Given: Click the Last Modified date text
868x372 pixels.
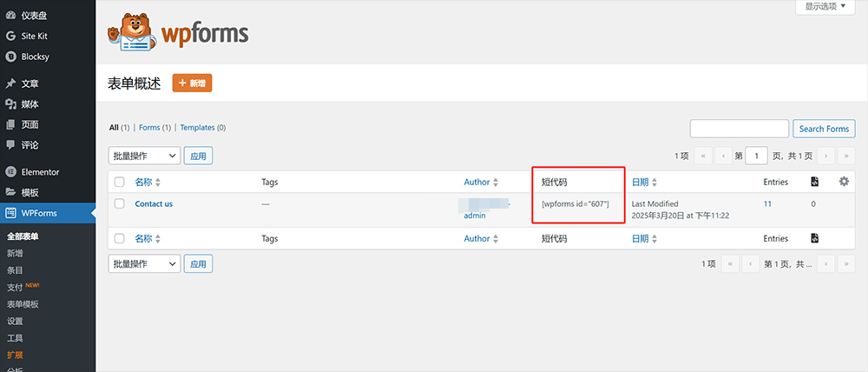Looking at the screenshot, I should click(654, 203).
